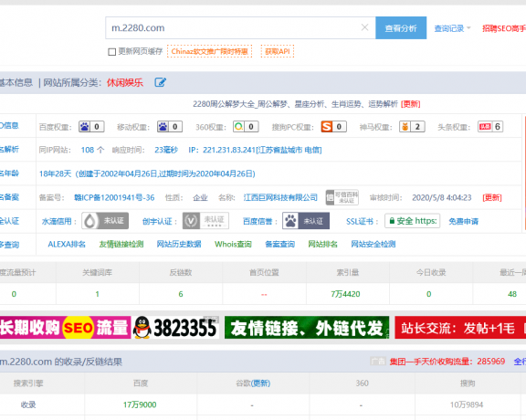The width and height of the screenshot is (526, 420).
Task: Open the 网站历史数据 link
Action: [x=179, y=244]
